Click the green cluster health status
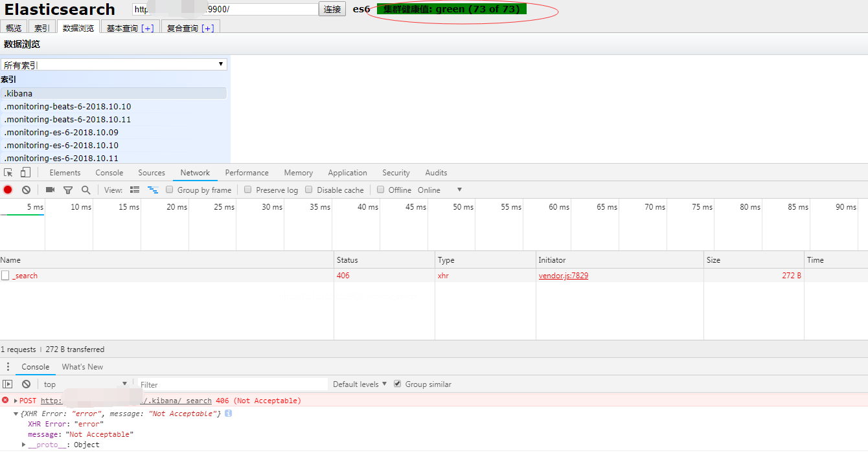The image size is (868, 453). pyautogui.click(x=452, y=9)
